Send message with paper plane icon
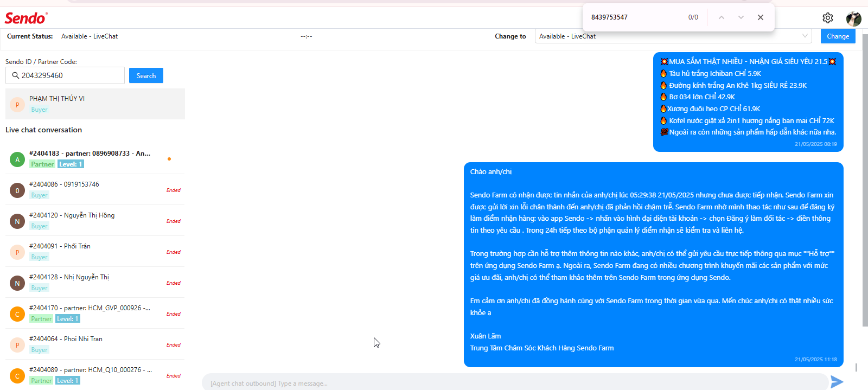868x390 pixels. [x=837, y=382]
